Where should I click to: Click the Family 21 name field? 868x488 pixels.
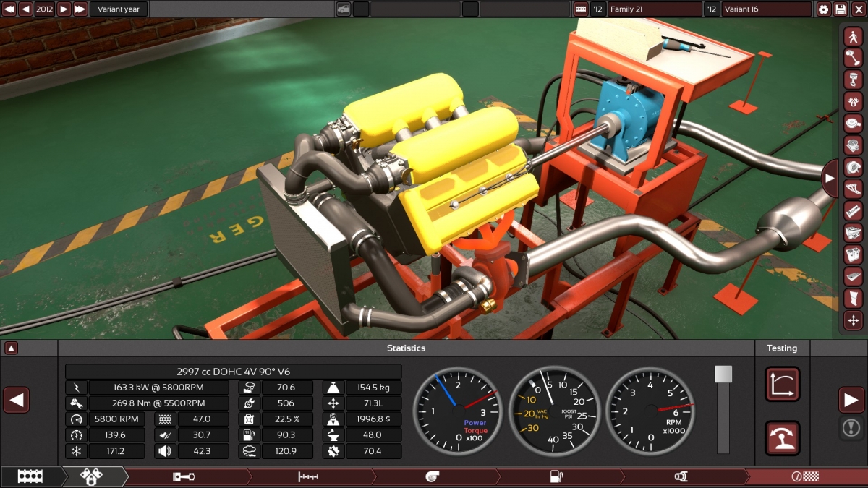pos(655,9)
